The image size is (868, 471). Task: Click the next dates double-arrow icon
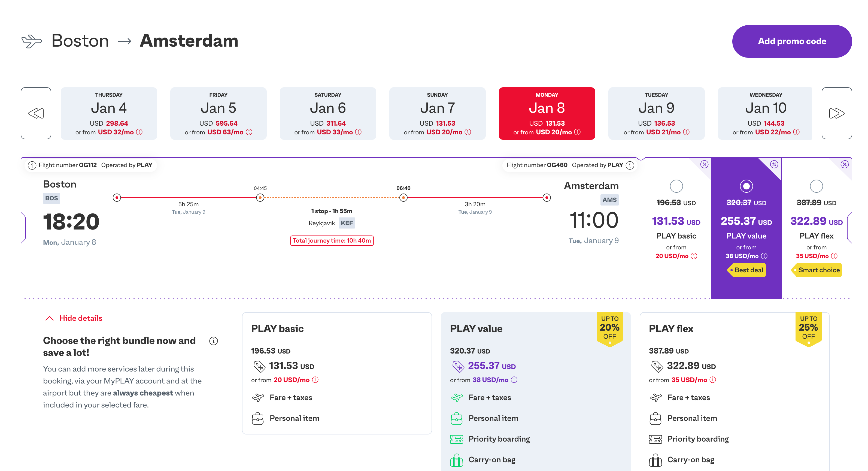pyautogui.click(x=836, y=113)
